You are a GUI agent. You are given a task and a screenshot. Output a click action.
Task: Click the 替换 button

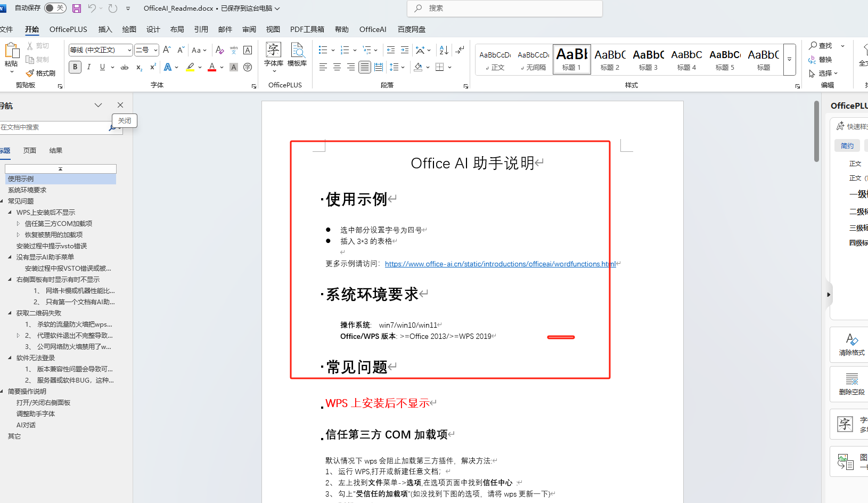tap(821, 60)
